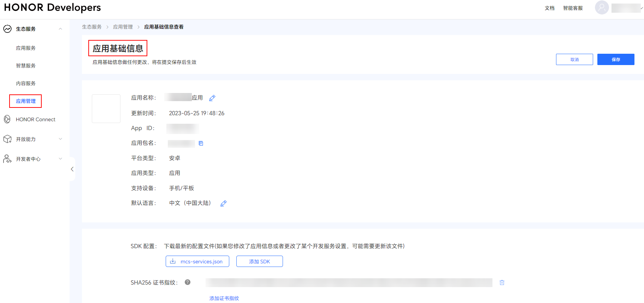644x303 pixels.
Task: Open 内容服务 in the sidebar
Action: [x=26, y=83]
